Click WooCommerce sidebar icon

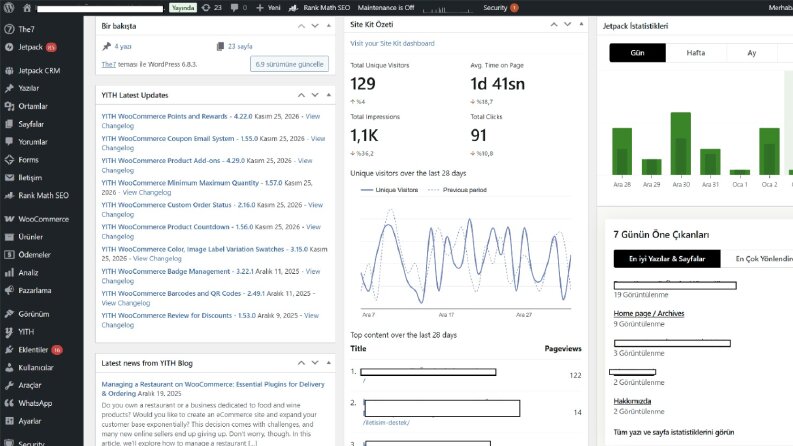click(x=9, y=219)
